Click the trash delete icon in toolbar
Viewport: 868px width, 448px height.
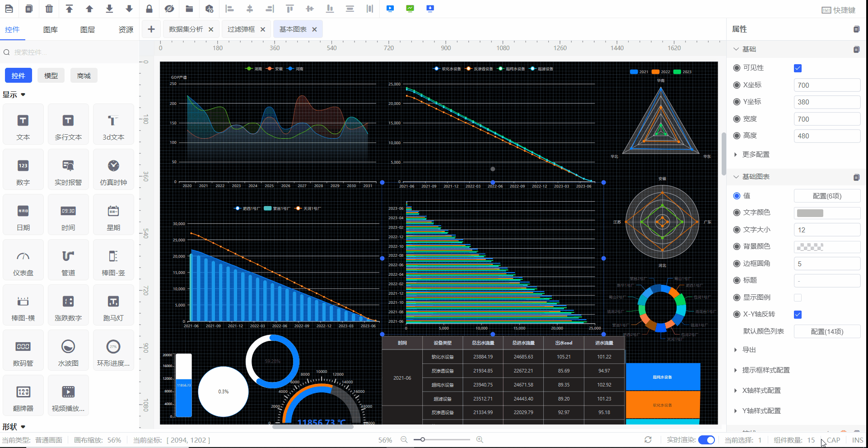49,9
